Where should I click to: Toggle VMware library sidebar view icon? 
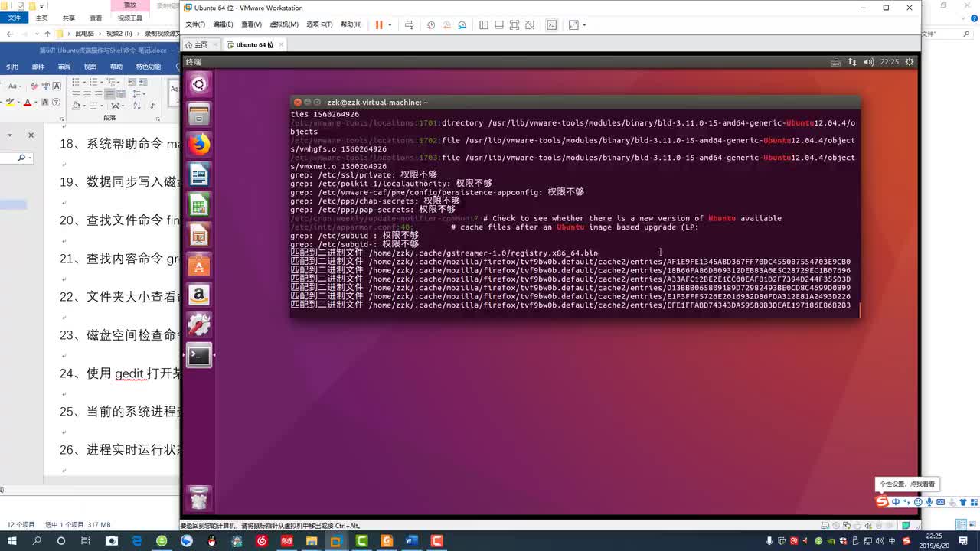(484, 24)
